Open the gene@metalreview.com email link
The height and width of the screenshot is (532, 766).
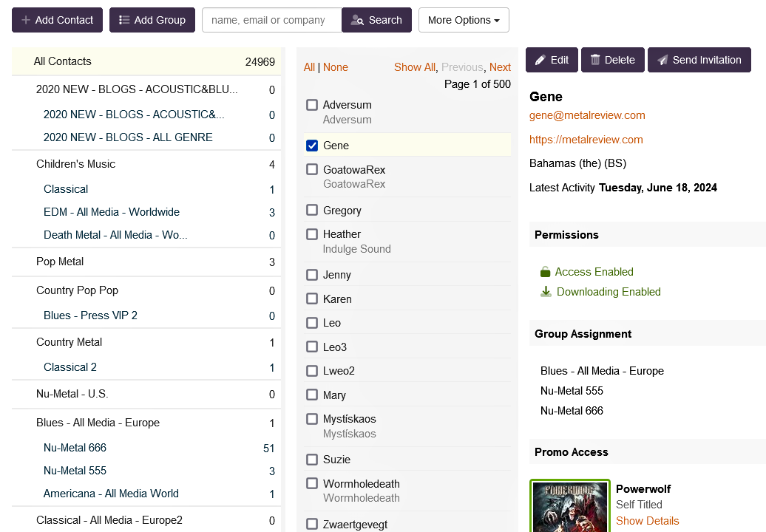[x=587, y=115]
